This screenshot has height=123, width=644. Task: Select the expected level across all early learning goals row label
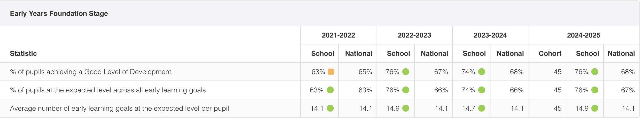coord(108,90)
